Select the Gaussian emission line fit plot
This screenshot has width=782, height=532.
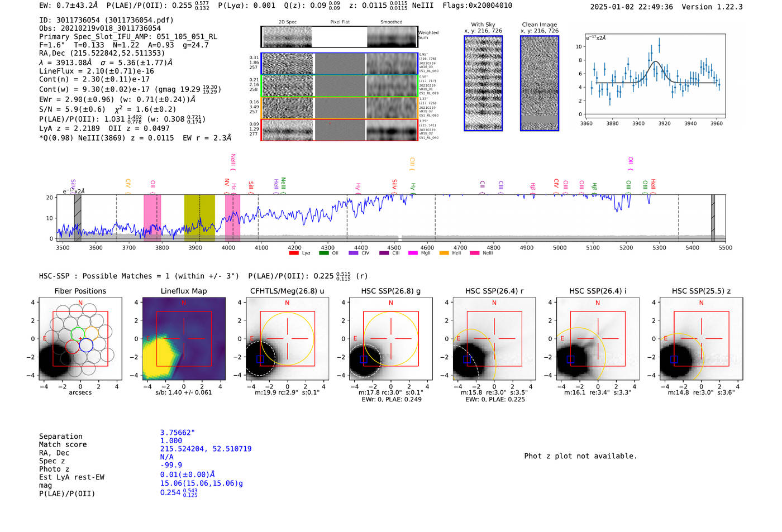655,75
